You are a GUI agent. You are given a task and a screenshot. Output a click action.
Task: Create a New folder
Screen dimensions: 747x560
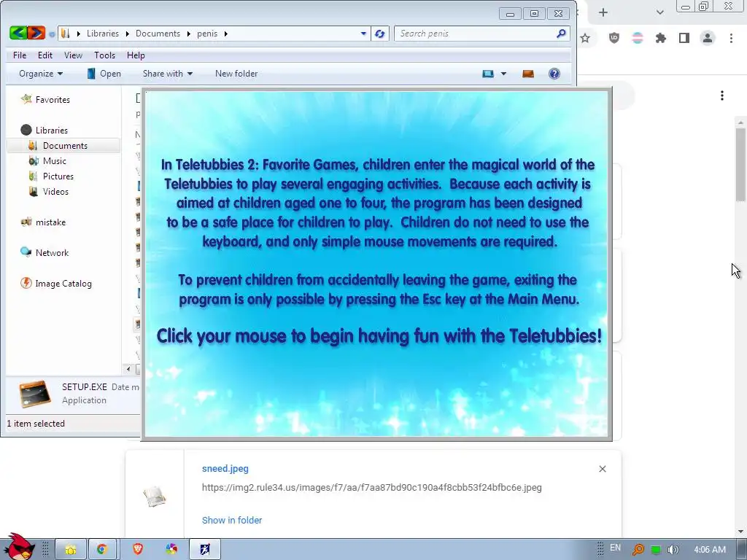(x=236, y=74)
